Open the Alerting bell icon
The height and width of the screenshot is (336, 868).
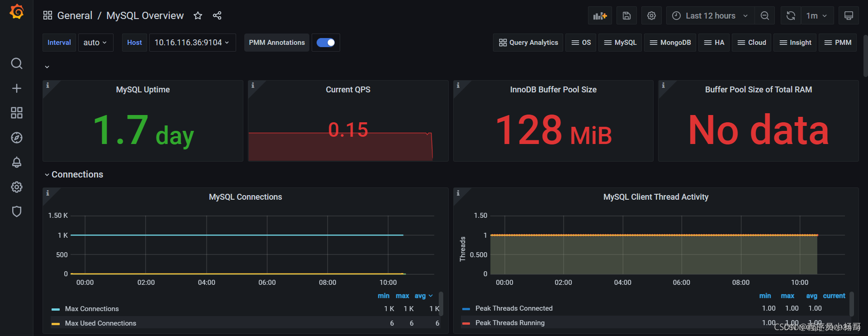(x=17, y=162)
